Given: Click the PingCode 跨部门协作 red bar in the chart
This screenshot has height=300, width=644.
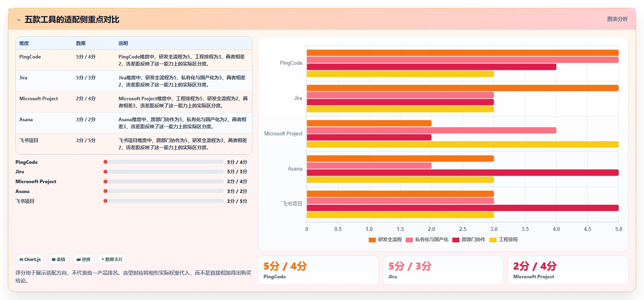Looking at the screenshot, I should (x=431, y=67).
